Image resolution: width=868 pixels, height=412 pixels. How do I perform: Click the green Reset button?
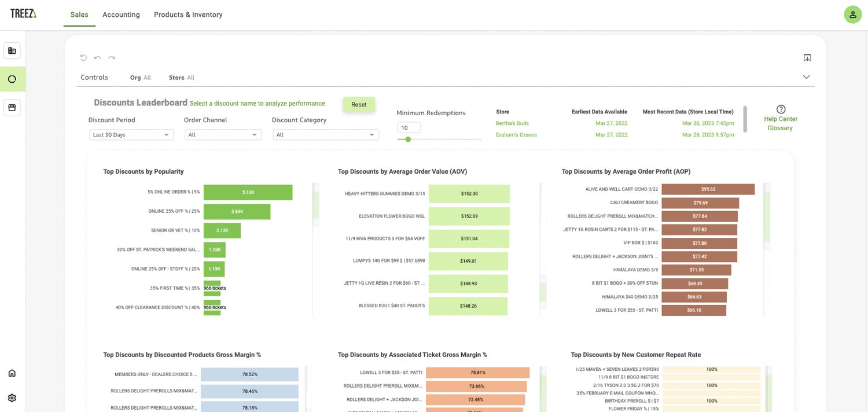click(x=359, y=105)
